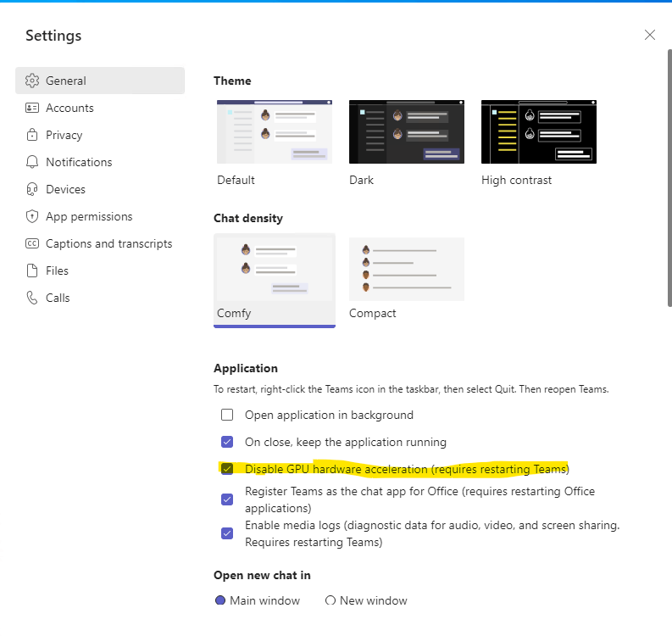The width and height of the screenshot is (672, 636).
Task: Open Captions and transcripts settings
Action: coord(100,243)
